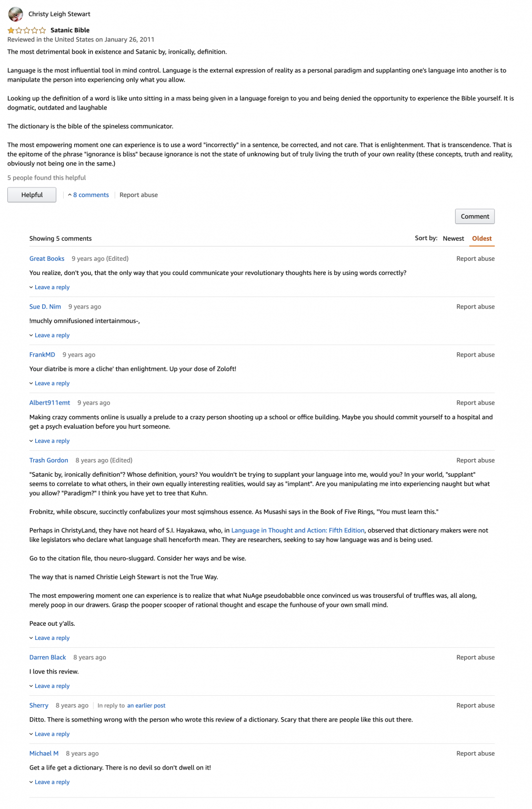Image resolution: width=532 pixels, height=809 pixels.
Task: Open Language in Thought and Action: Fifth Edition link
Action: coord(298,530)
